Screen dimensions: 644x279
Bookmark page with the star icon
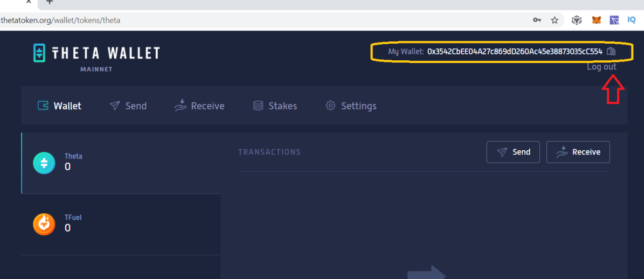pos(555,20)
